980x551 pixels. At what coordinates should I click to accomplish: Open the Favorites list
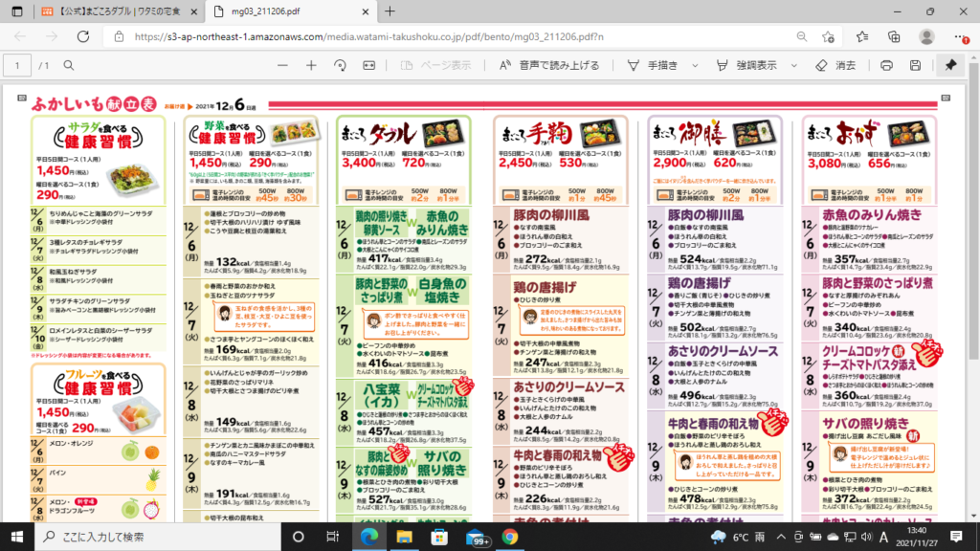[862, 37]
